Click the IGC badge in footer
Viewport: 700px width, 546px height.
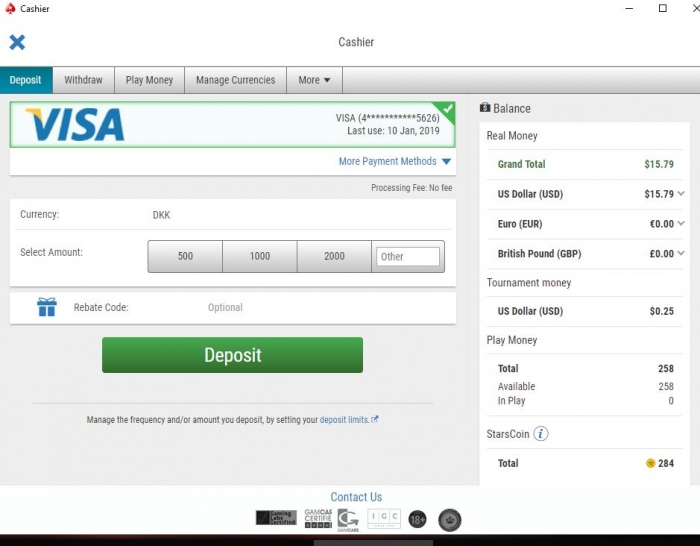[384, 518]
